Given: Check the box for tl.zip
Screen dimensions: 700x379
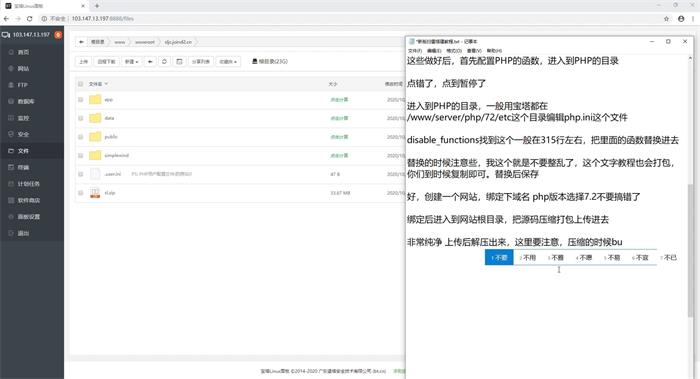Looking at the screenshot, I should (x=81, y=193).
